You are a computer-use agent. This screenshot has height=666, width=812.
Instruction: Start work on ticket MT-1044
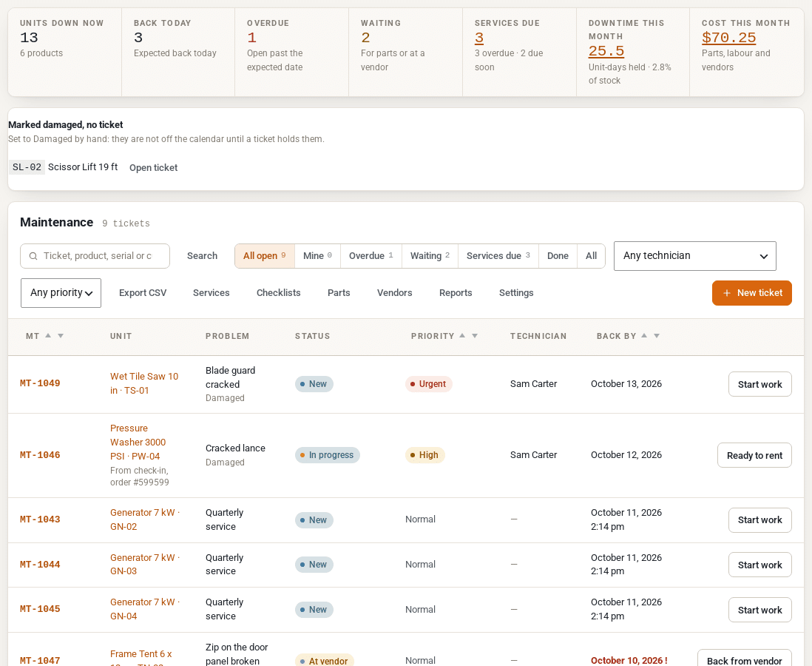pos(759,565)
